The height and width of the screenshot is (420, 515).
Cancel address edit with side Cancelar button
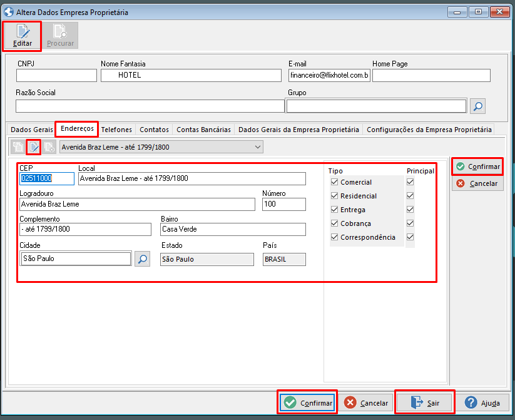477,183
